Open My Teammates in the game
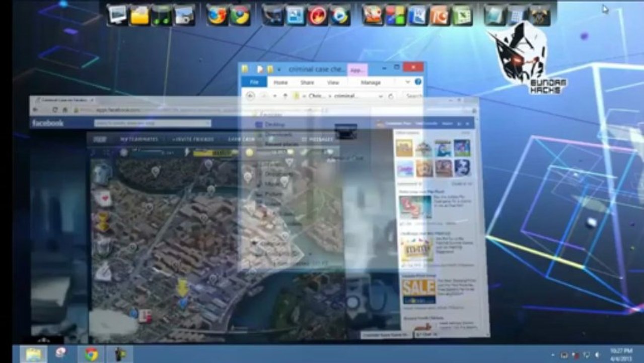 (x=139, y=139)
